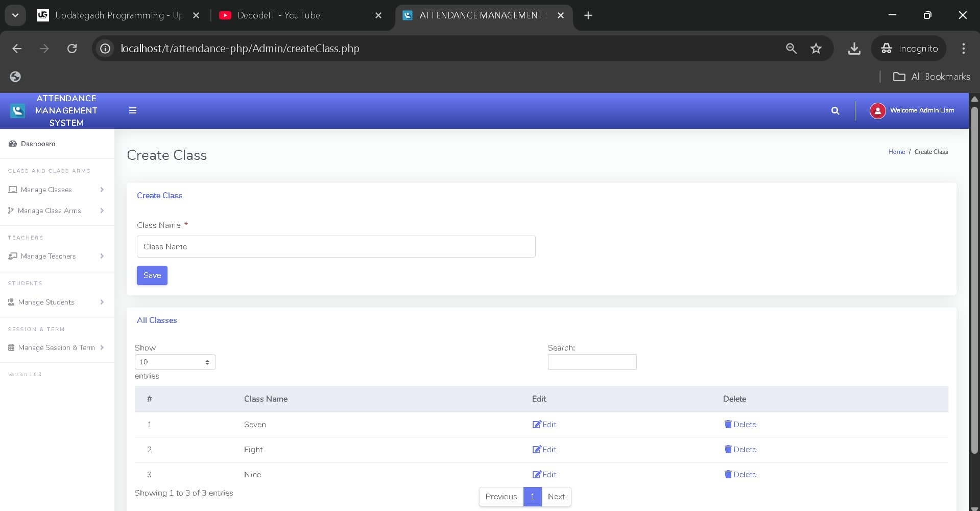Image resolution: width=980 pixels, height=511 pixels.
Task: Click inside the Class Name input field
Action: pos(336,246)
